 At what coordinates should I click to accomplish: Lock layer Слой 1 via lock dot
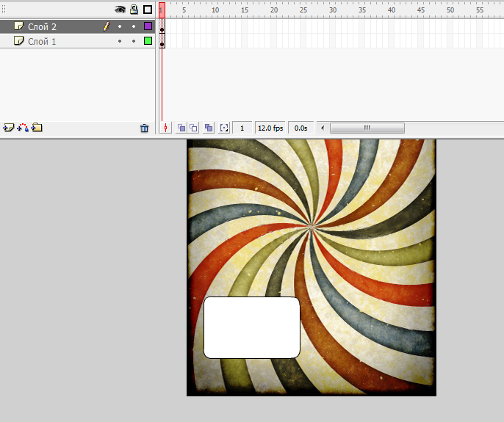tap(134, 41)
